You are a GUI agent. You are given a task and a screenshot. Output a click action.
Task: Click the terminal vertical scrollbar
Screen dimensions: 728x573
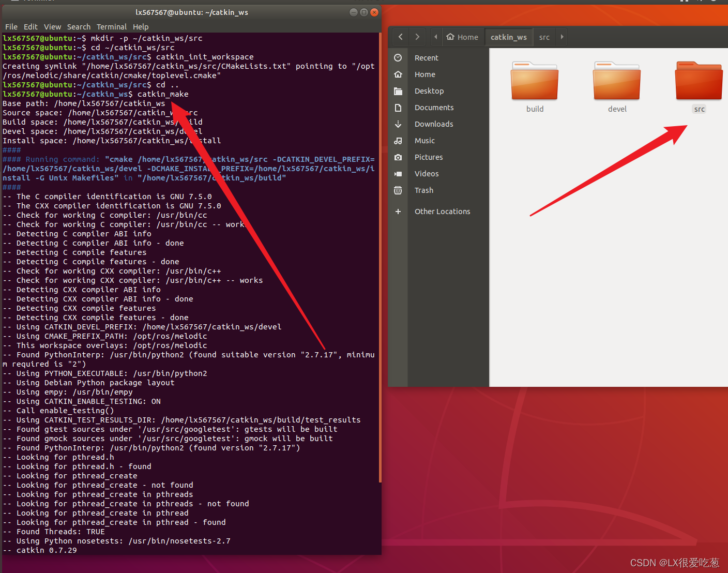coord(380,258)
